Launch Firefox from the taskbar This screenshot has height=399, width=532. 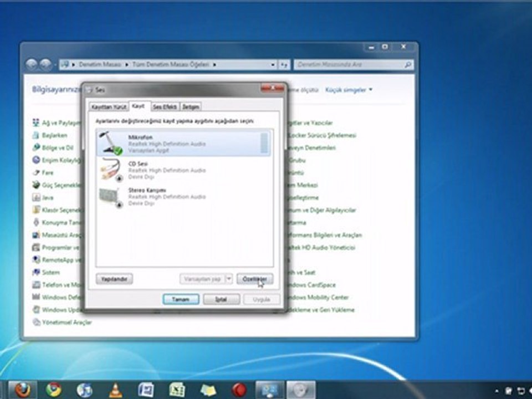pyautogui.click(x=22, y=390)
